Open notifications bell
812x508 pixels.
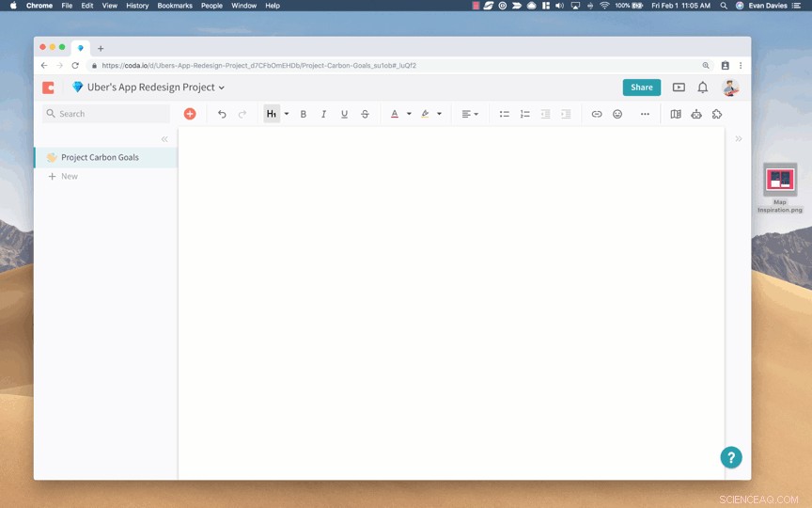[x=703, y=87]
